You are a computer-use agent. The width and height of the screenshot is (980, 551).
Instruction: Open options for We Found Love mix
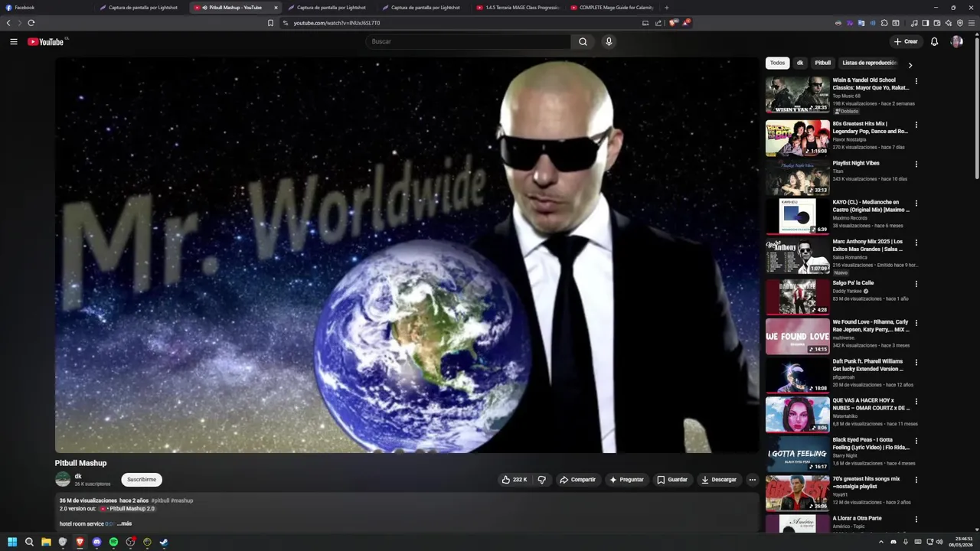click(916, 323)
